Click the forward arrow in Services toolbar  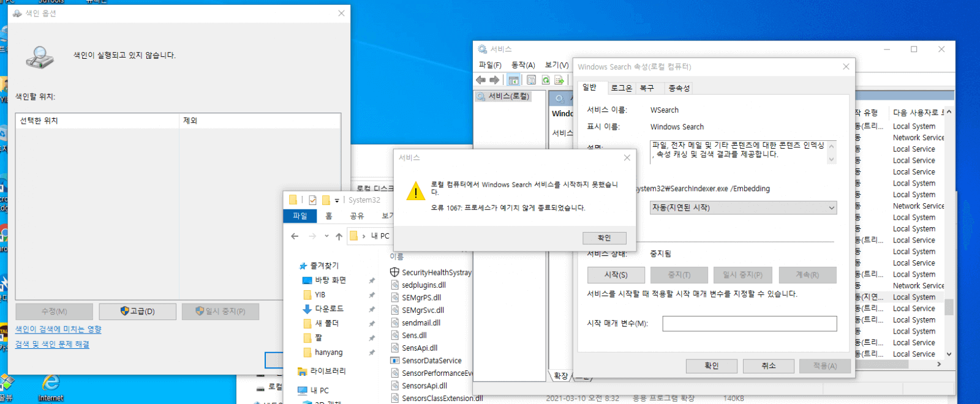(x=494, y=80)
